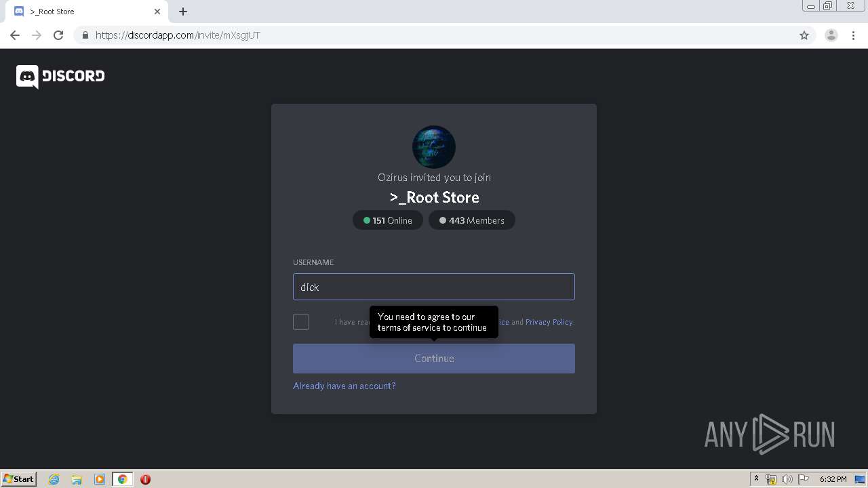Select the >_Root Store browser tab

point(87,12)
